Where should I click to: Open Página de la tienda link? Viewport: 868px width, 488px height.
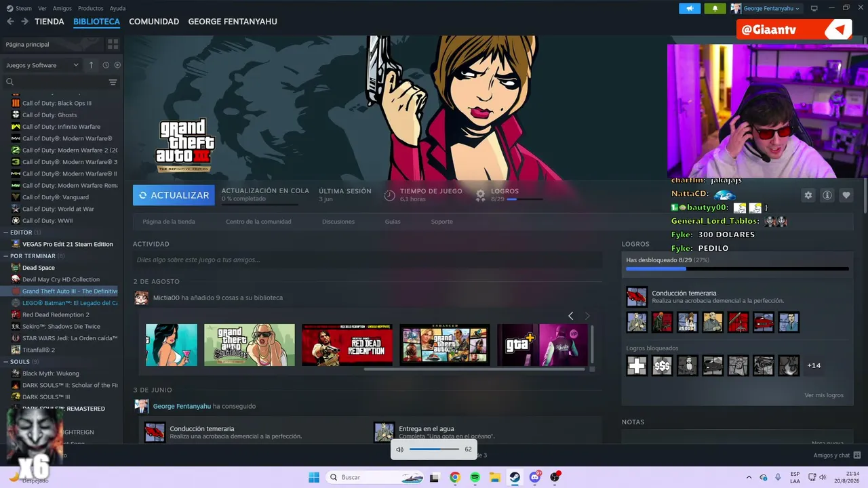(x=169, y=222)
